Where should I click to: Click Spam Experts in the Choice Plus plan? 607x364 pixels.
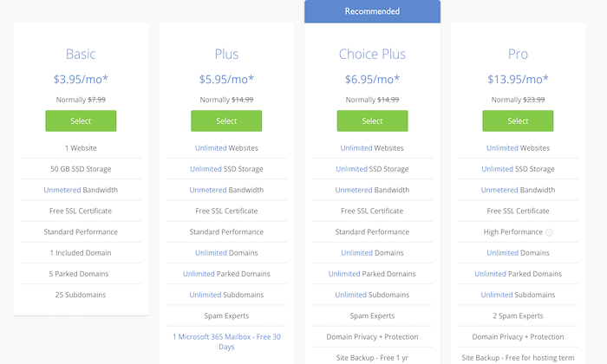point(372,315)
